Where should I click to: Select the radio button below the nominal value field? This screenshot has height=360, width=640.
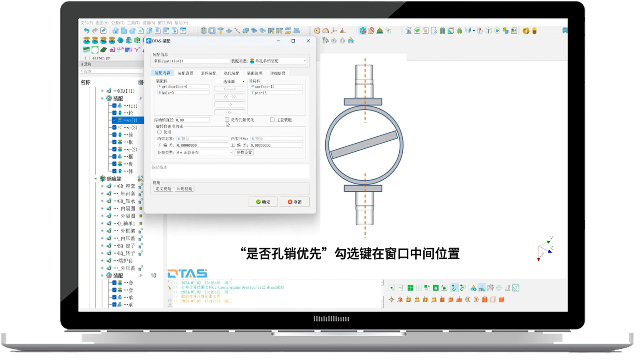click(x=160, y=132)
